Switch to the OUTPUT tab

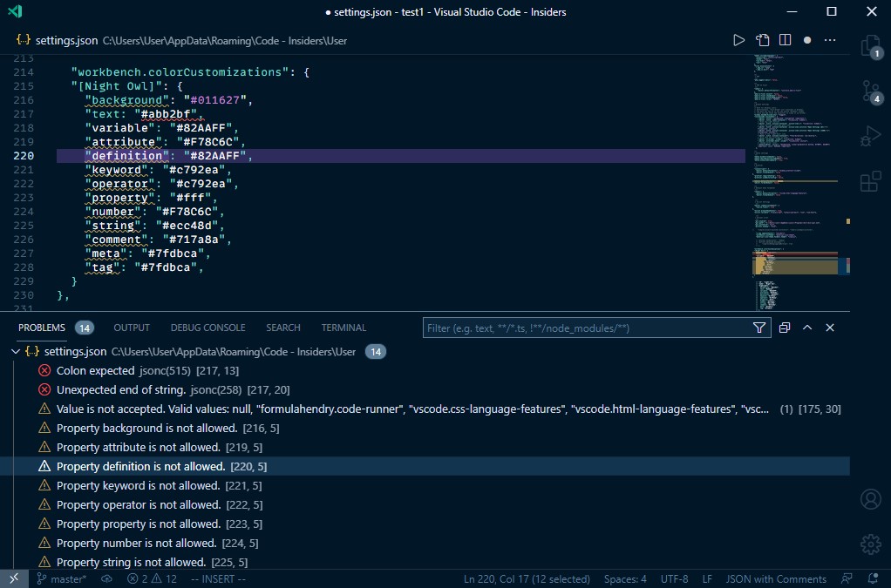coord(132,328)
